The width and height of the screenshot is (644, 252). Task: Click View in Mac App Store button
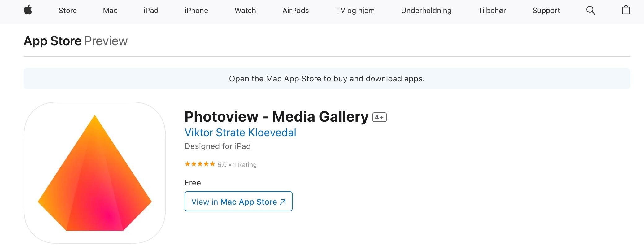click(x=238, y=202)
